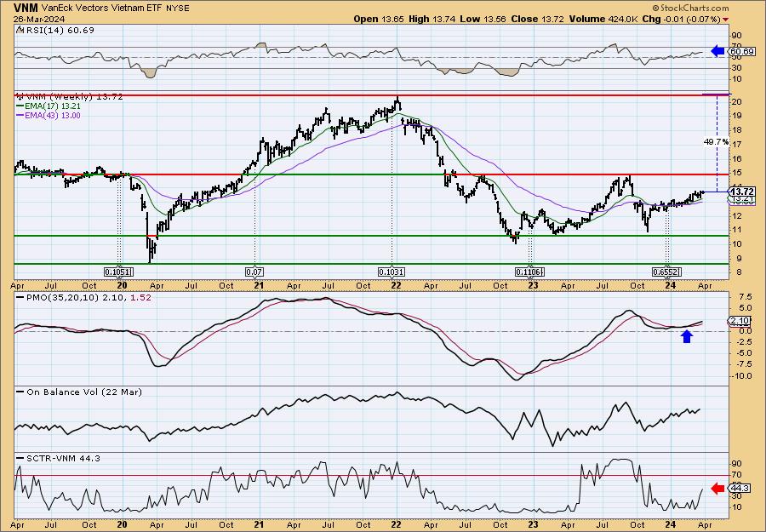Click the 0.1106 dividend label
The width and height of the screenshot is (766, 532).
coord(529,272)
